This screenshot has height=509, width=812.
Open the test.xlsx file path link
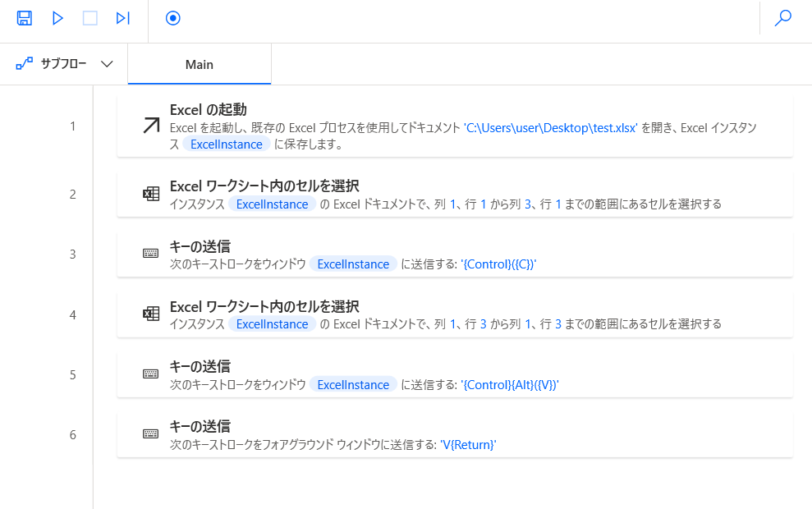coord(551,128)
